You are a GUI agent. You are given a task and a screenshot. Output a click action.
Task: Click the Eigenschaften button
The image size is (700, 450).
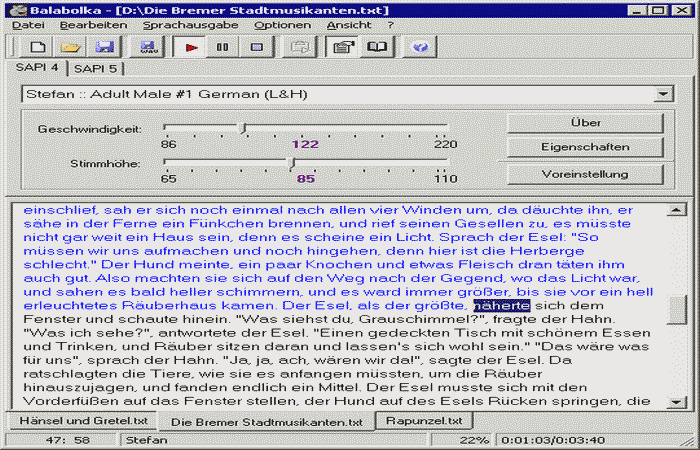(x=585, y=148)
